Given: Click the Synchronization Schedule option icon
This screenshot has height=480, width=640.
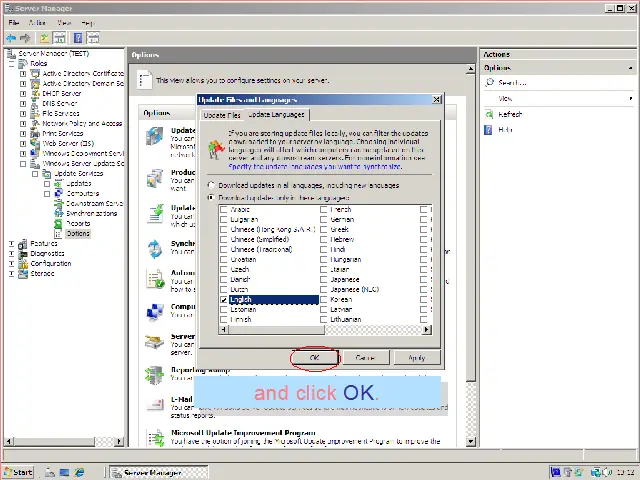Looking at the screenshot, I should (155, 248).
